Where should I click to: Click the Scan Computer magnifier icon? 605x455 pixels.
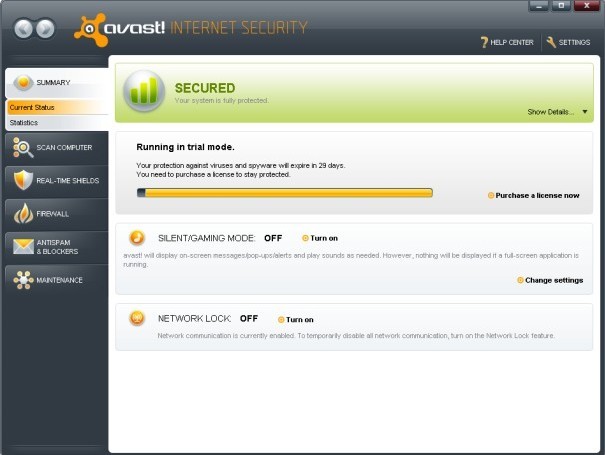pos(23,148)
